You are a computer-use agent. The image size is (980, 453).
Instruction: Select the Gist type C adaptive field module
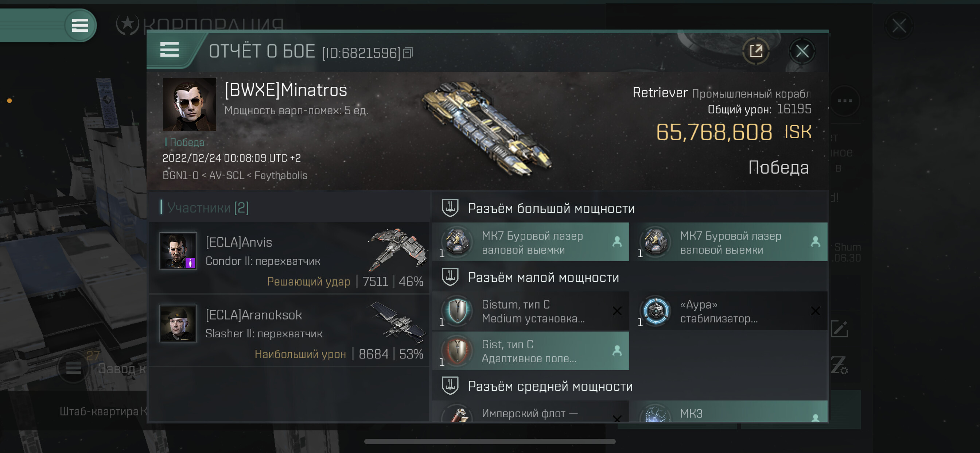530,351
